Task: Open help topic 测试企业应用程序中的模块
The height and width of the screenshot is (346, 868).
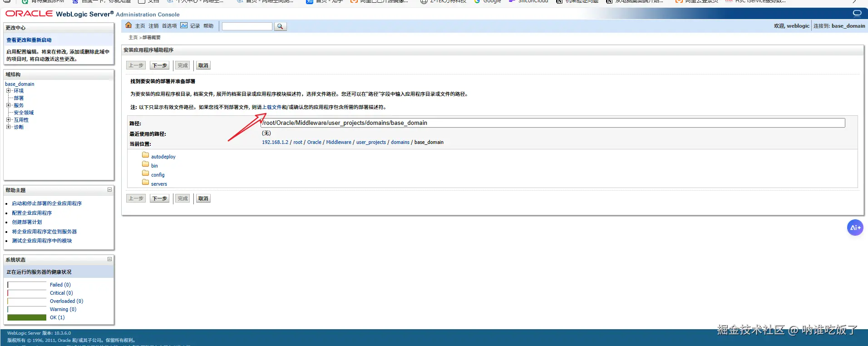Action: (42, 241)
